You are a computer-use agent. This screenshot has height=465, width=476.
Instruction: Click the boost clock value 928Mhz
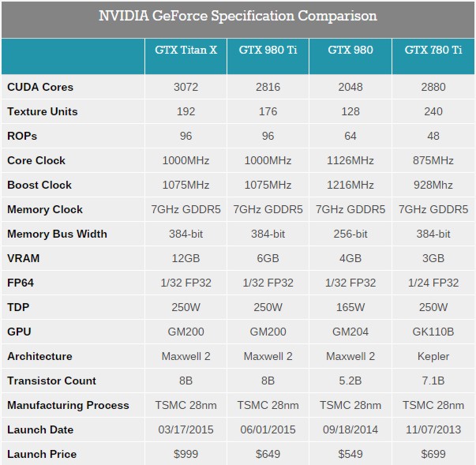point(433,185)
